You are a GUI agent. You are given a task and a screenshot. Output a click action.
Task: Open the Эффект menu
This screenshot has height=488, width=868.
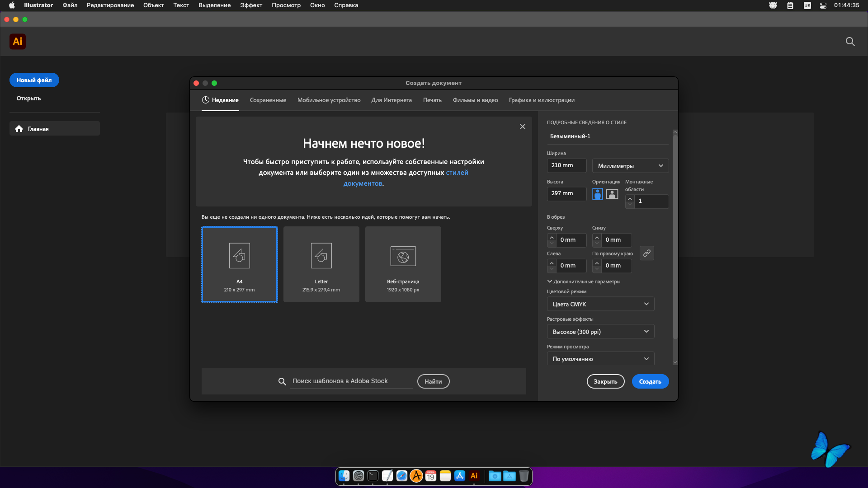point(251,5)
